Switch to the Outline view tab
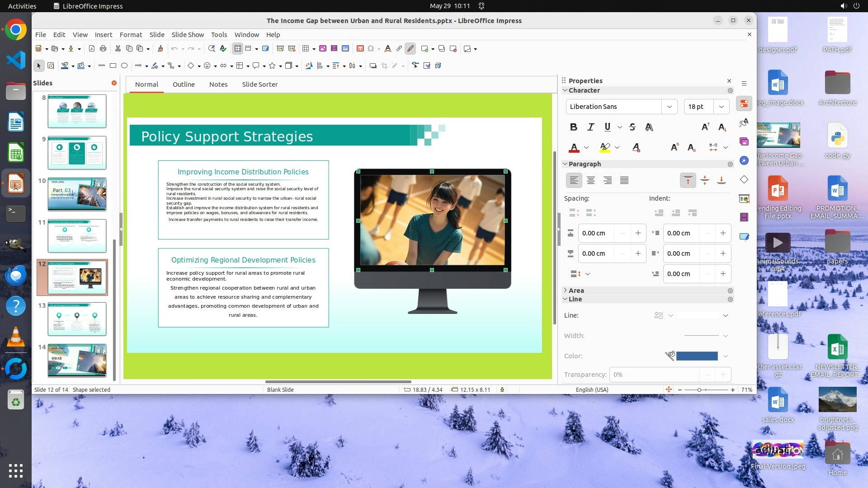 pos(184,84)
